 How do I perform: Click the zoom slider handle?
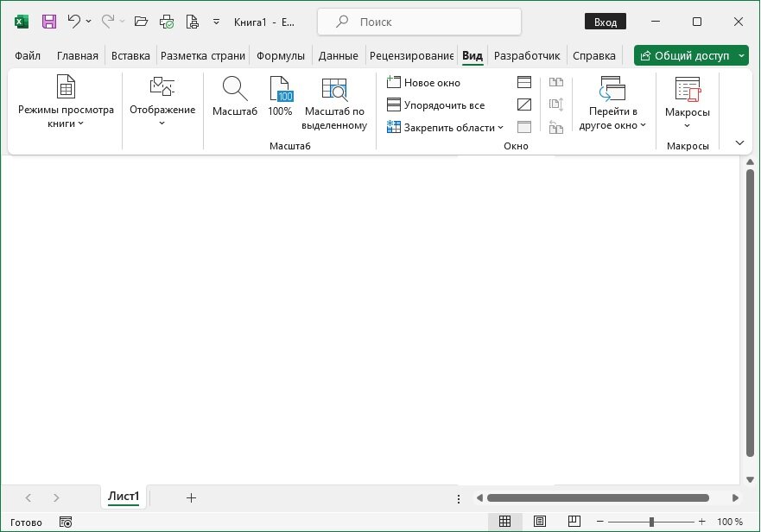[x=651, y=522]
